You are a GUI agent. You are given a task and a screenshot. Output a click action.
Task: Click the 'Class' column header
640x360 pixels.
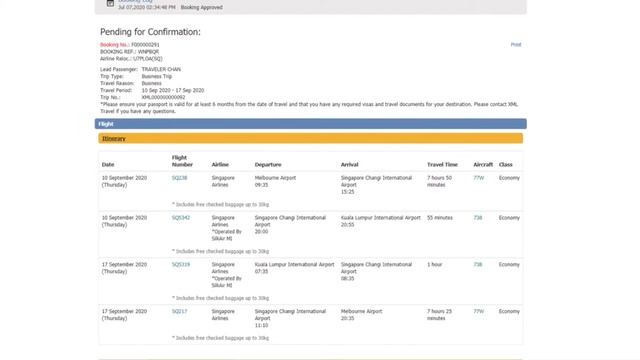(505, 165)
